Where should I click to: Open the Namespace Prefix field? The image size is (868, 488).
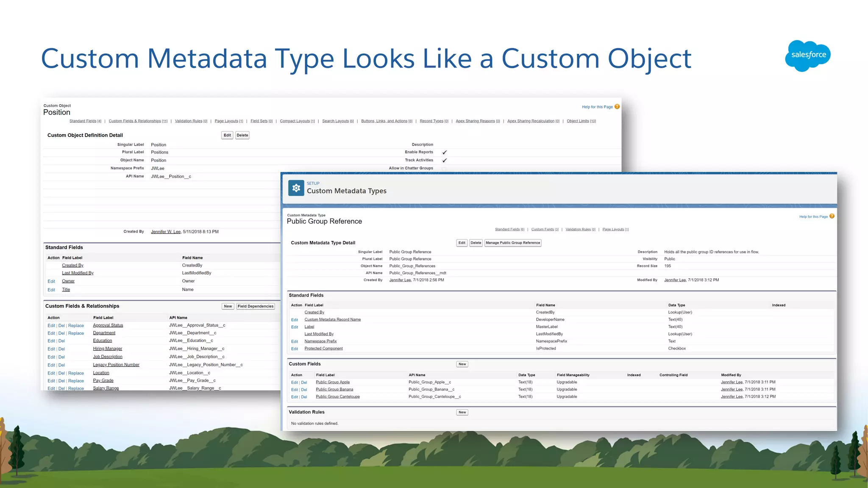[320, 341]
